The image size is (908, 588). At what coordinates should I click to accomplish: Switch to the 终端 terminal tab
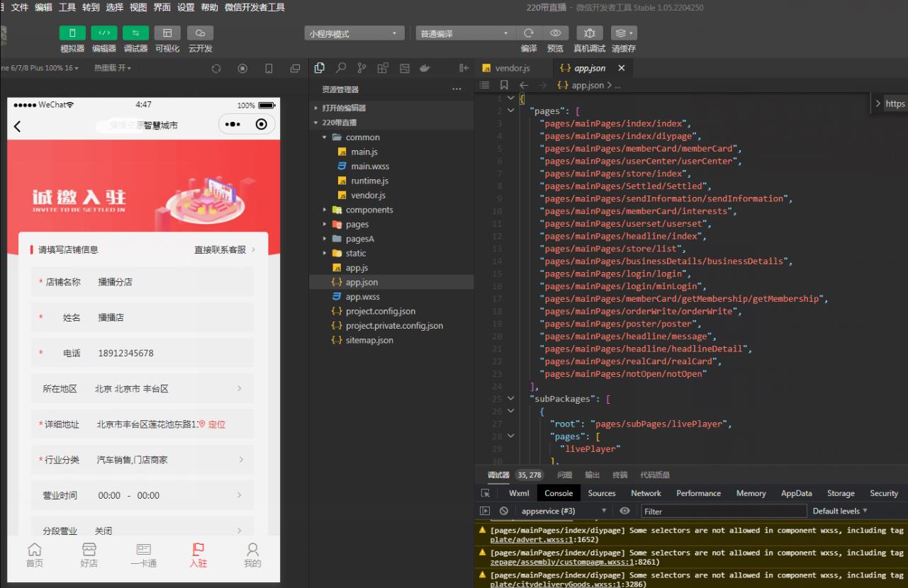click(620, 475)
